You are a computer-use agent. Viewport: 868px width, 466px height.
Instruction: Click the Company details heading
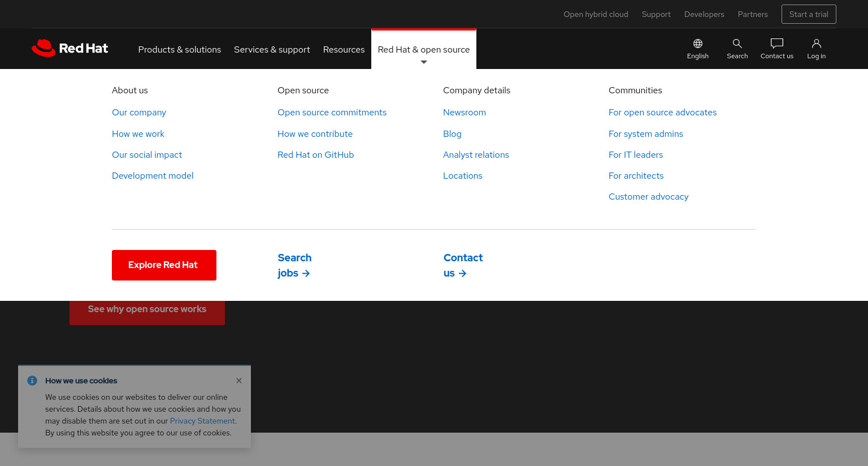tap(476, 90)
